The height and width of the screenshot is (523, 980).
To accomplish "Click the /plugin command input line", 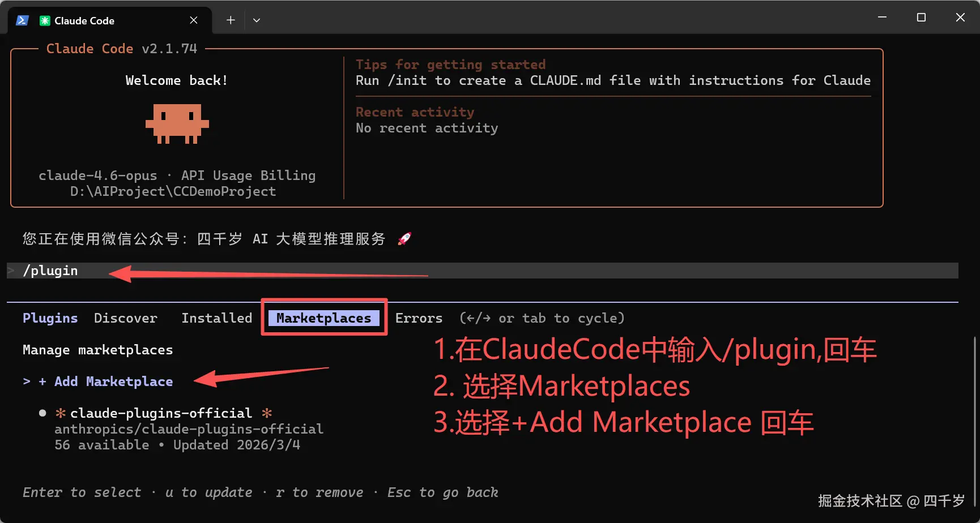I will [x=483, y=271].
